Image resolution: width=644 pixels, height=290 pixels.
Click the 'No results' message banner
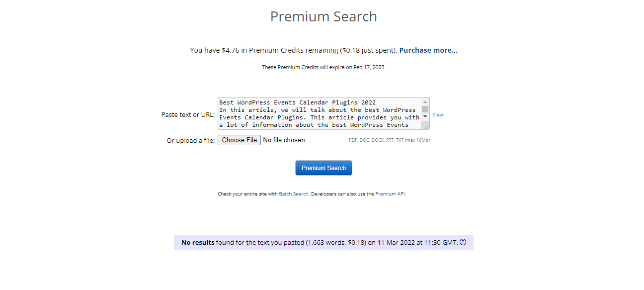pyautogui.click(x=323, y=242)
